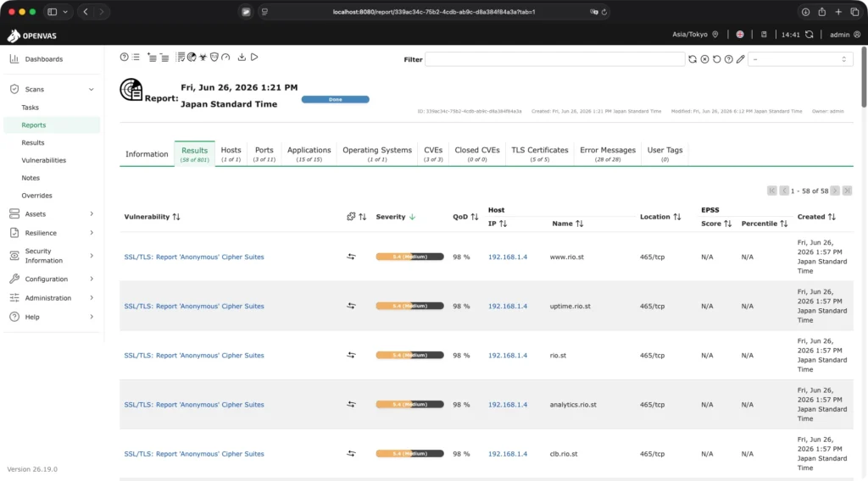
Task: Click the TLS certificates shield icon
Action: coord(214,57)
